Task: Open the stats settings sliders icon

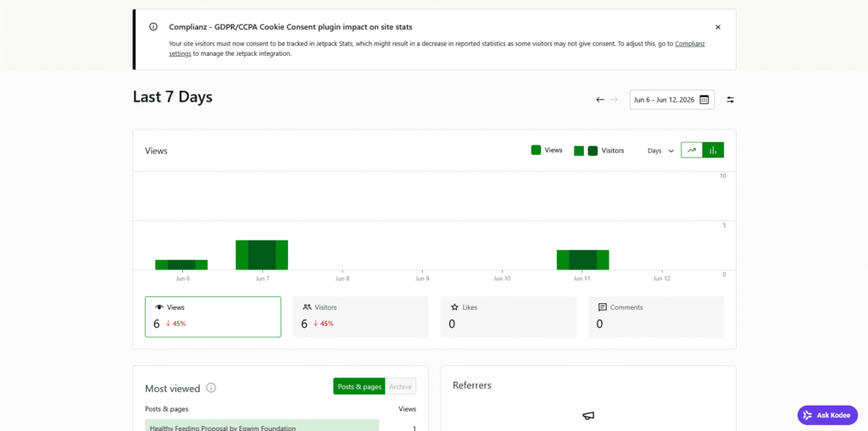Action: pyautogui.click(x=730, y=100)
